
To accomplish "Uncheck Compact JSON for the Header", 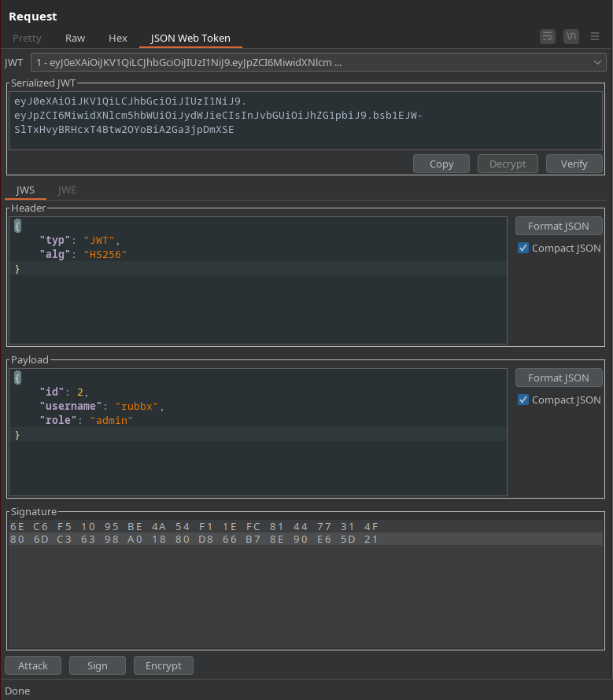I will (x=523, y=248).
